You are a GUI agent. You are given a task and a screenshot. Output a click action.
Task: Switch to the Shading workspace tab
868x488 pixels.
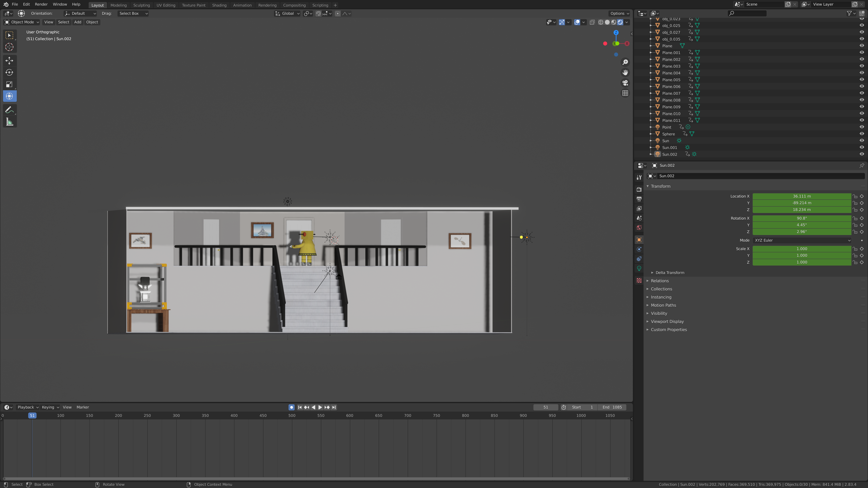point(219,5)
